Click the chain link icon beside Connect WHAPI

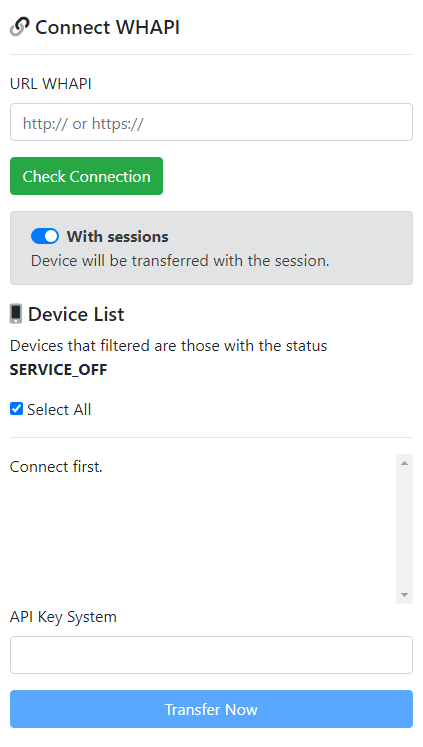[x=20, y=27]
